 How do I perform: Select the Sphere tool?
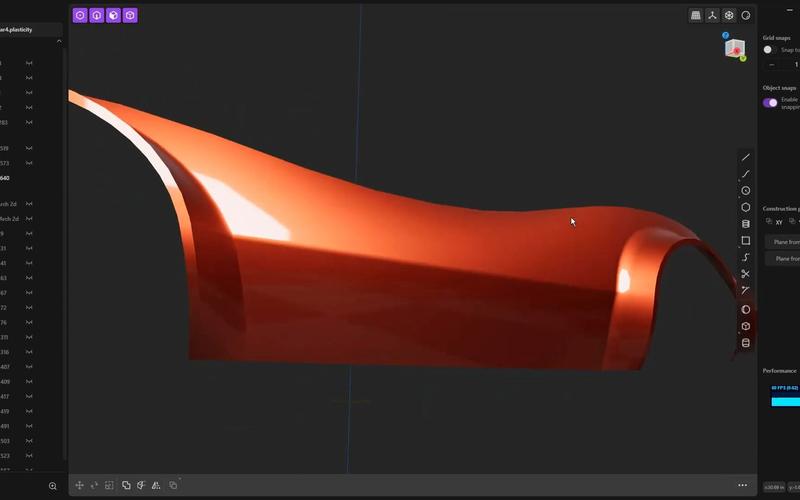click(746, 310)
